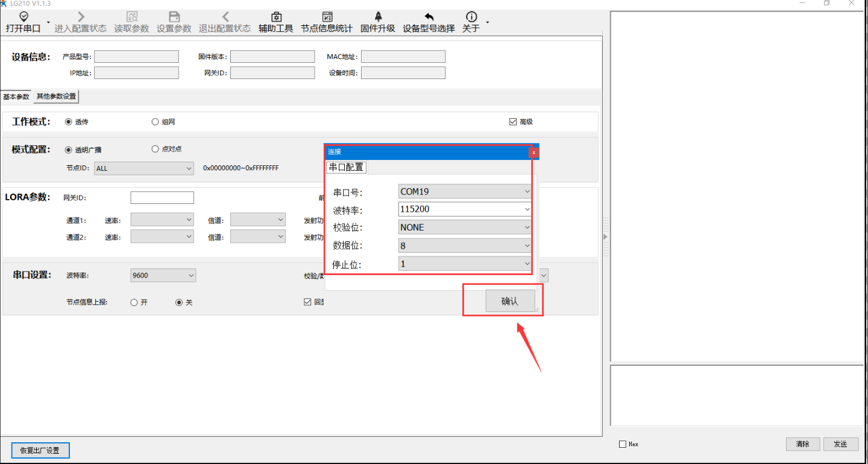Click the 读取参数 toolbar icon
868x464 pixels.
point(132,17)
